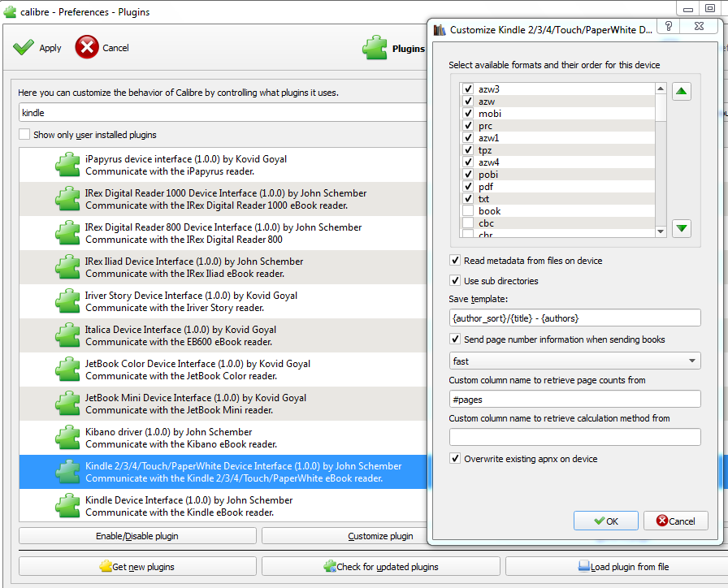Click the Italica Device Interface plugin icon
728x588 pixels.
coord(67,335)
